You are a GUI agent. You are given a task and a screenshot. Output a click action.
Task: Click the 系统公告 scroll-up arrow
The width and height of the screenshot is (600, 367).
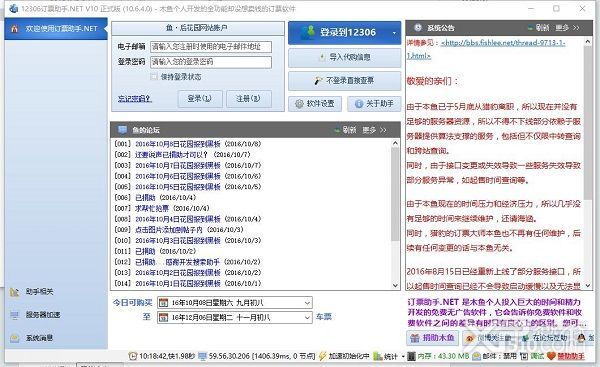click(588, 41)
